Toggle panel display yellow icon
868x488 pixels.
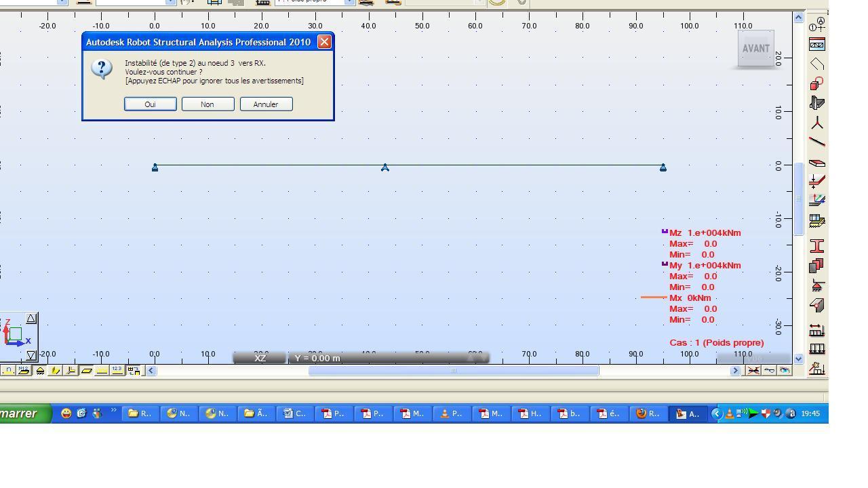tap(86, 370)
